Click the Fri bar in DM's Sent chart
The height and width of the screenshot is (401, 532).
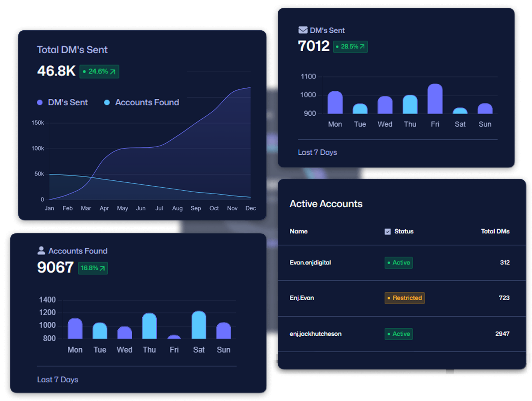[x=435, y=99]
